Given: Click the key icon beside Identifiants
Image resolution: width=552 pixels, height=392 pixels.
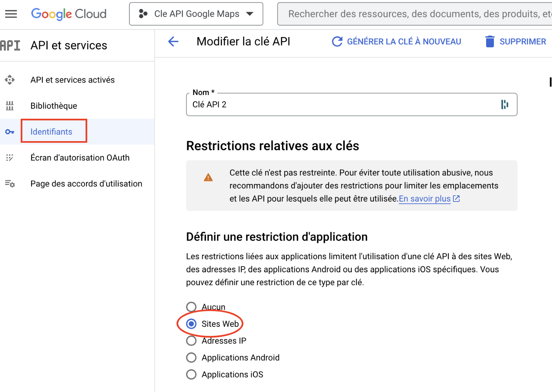Looking at the screenshot, I should click(x=10, y=132).
